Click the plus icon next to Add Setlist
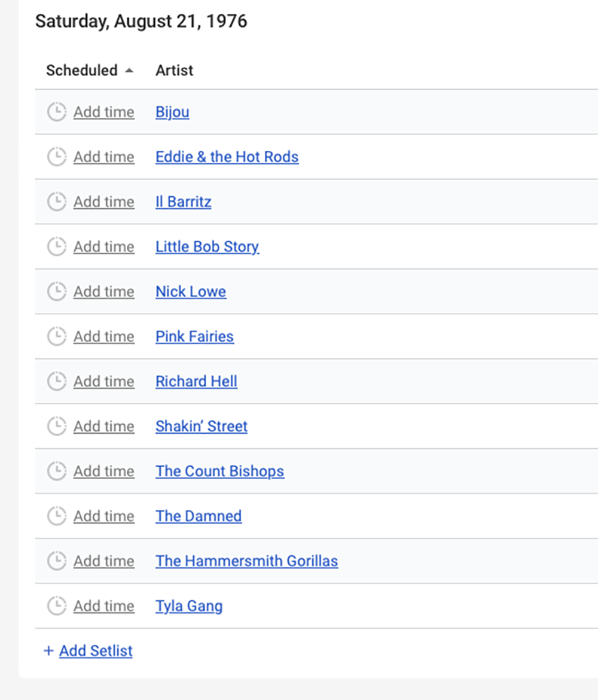This screenshot has height=700, width=598. [48, 651]
